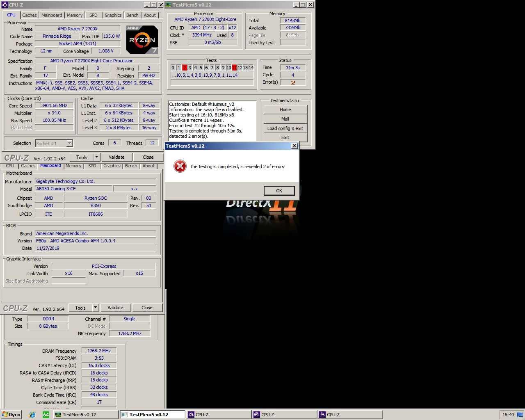
Task: Switch to the bold active TestMem5 taskbar button
Action: 152,415
